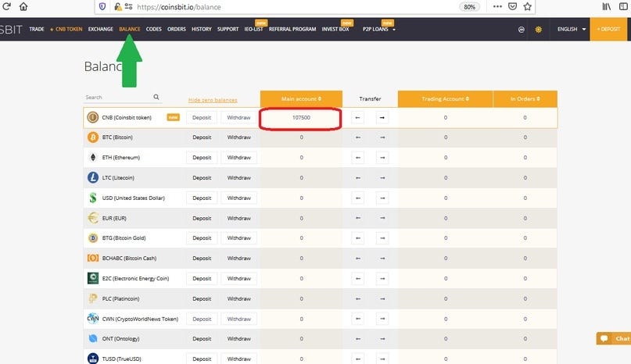This screenshot has width=631, height=364.
Task: Sort by Main account column
Action: pyautogui.click(x=301, y=99)
